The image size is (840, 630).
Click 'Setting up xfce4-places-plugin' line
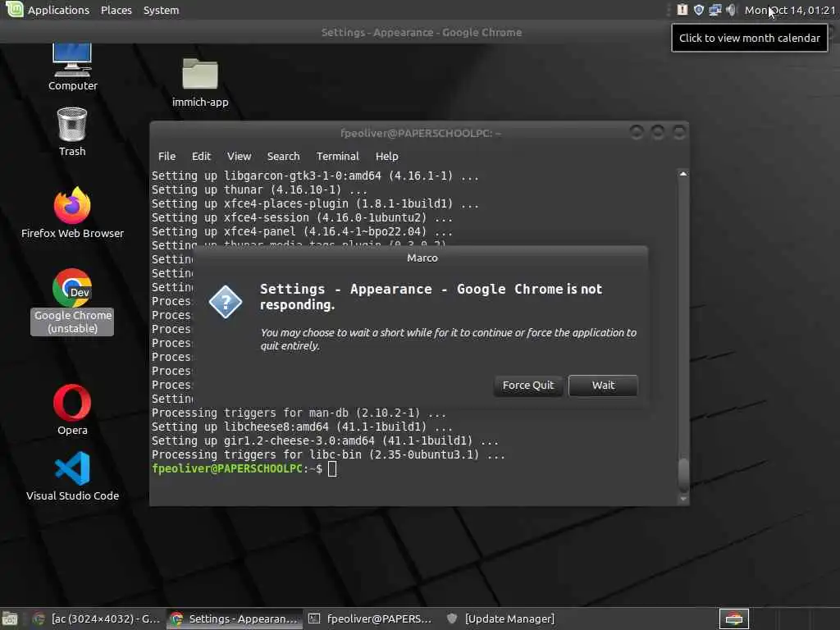315,203
